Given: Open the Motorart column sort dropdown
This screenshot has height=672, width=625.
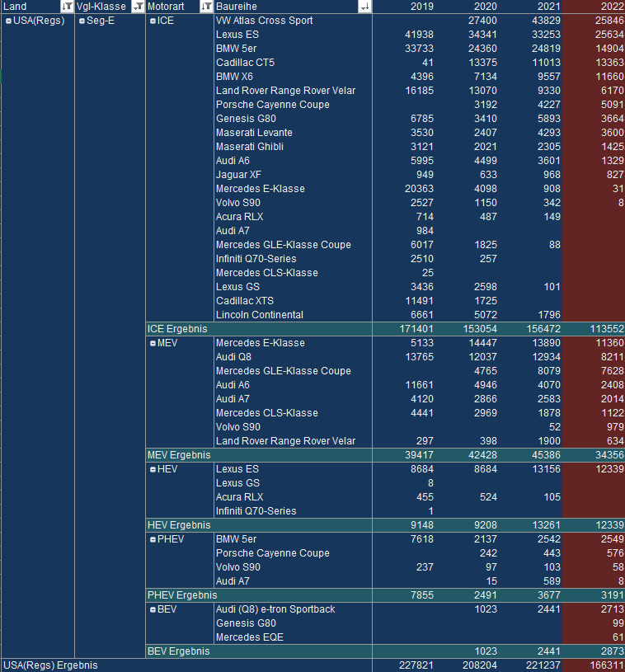Looking at the screenshot, I should (206, 7).
